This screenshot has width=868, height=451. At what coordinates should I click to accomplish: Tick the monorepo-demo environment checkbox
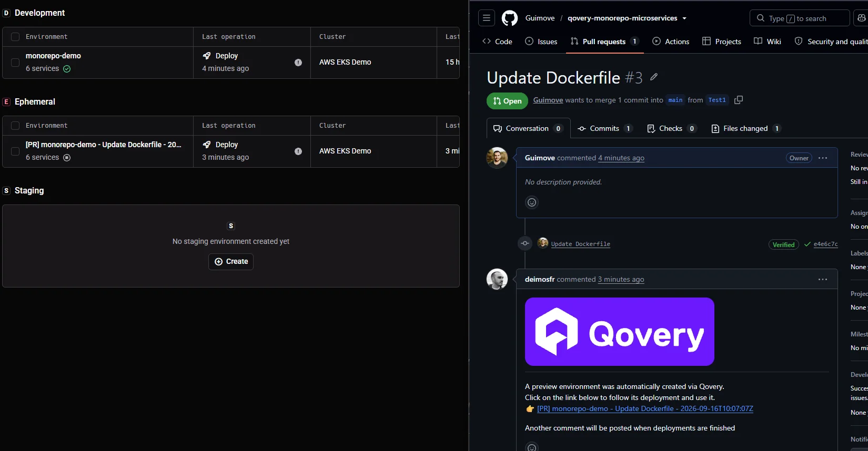click(15, 62)
